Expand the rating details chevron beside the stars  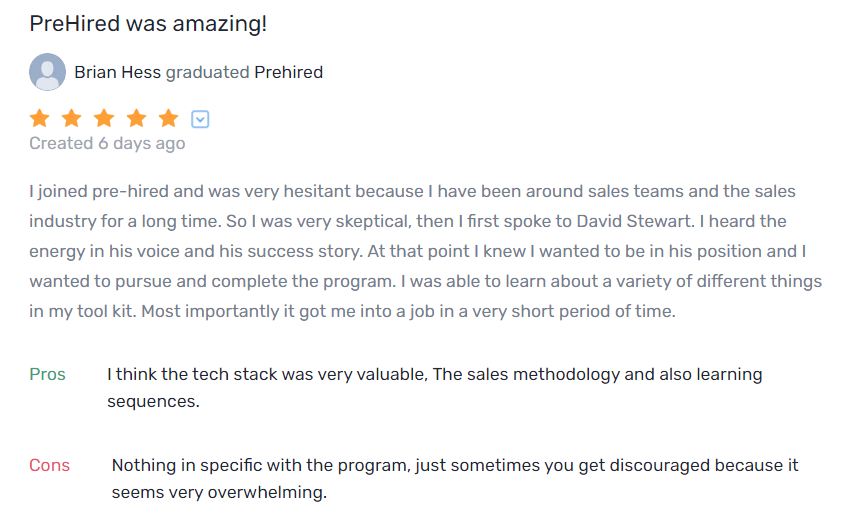[200, 120]
